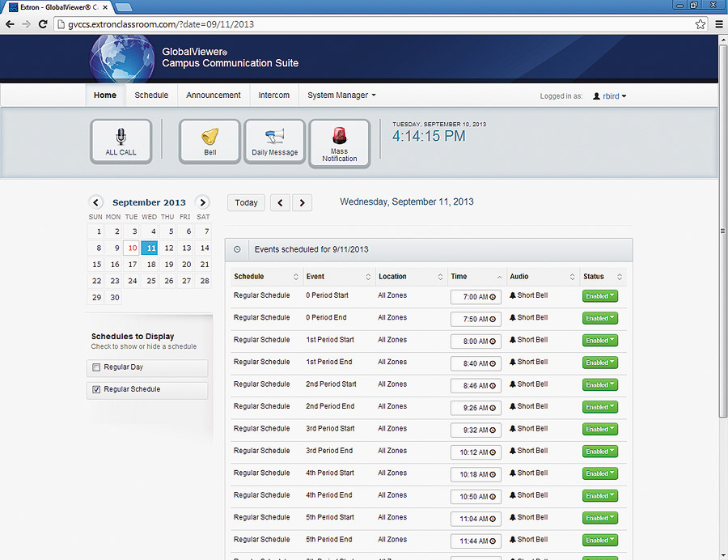Open the Chrome menu hamburger icon

pyautogui.click(x=719, y=24)
